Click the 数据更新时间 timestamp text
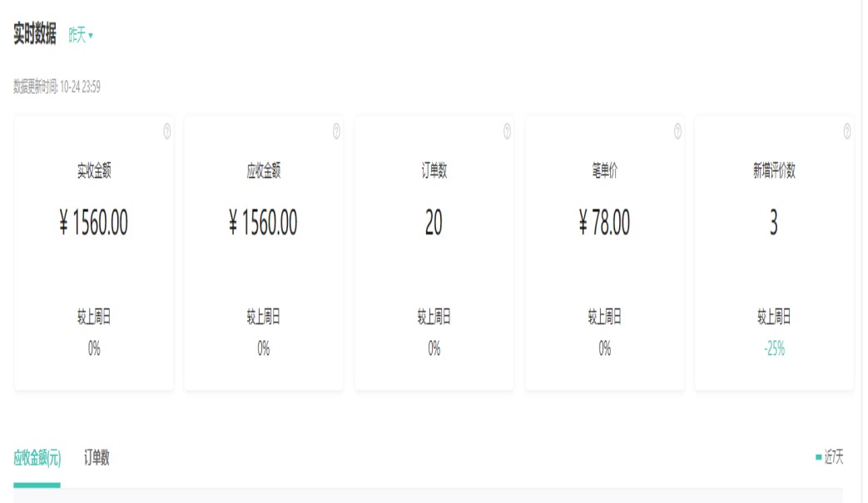868x503 pixels. 57,86
